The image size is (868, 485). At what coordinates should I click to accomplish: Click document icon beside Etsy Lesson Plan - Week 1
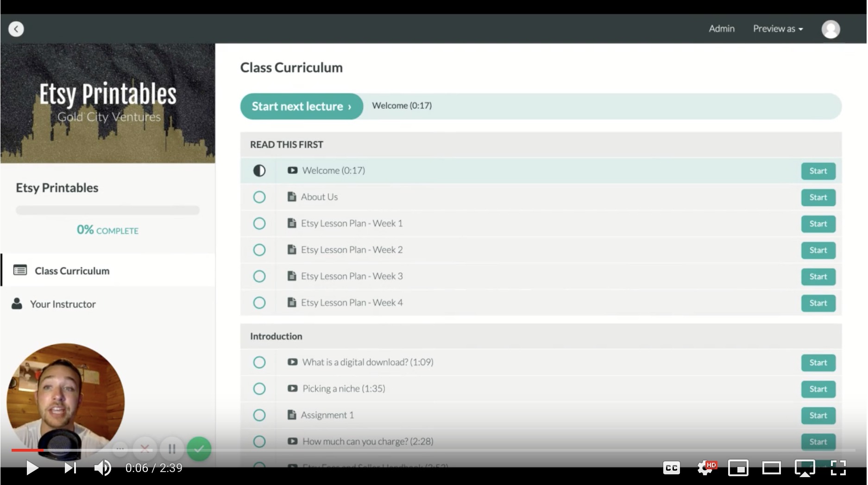[292, 223]
